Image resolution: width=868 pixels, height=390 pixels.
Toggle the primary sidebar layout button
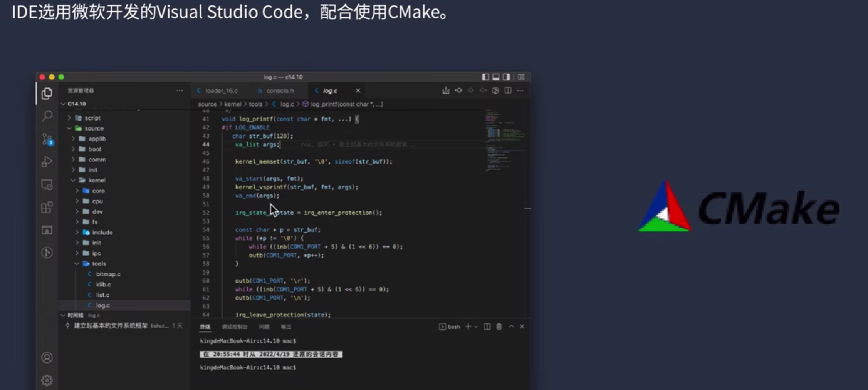coord(485,77)
